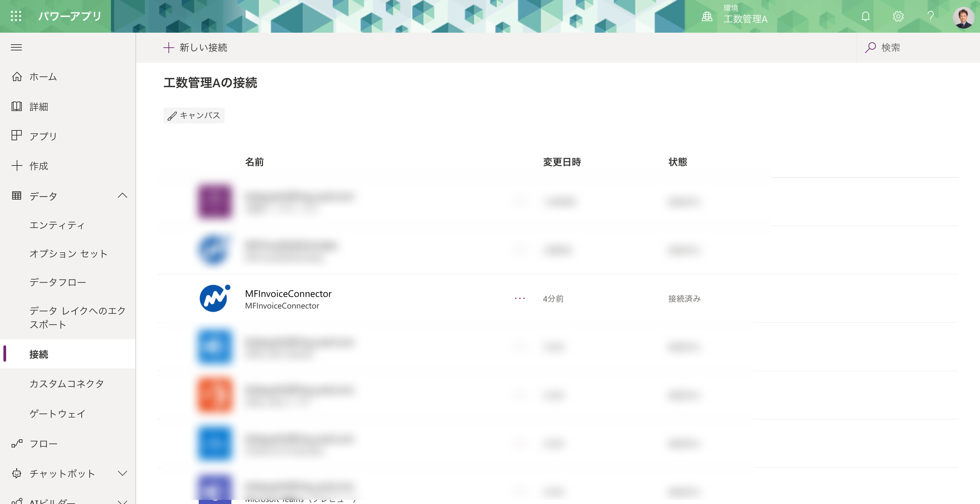Collapse the sidebar with the hamburger icon

pos(17,47)
